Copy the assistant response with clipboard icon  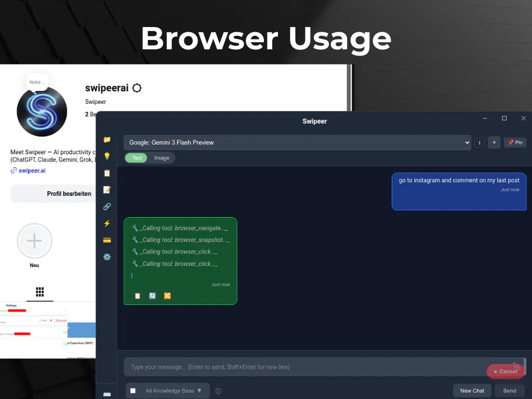coord(137,296)
